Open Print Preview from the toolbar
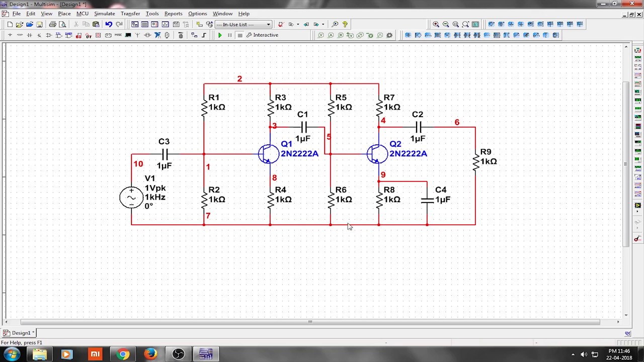This screenshot has height=362, width=644. click(62, 24)
